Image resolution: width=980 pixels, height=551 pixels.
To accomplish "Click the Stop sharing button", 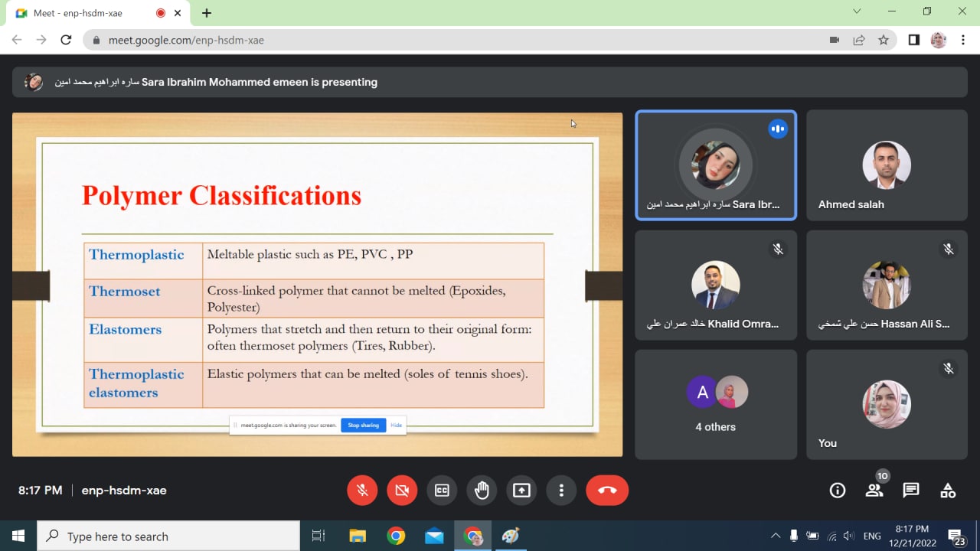I will 363,425.
